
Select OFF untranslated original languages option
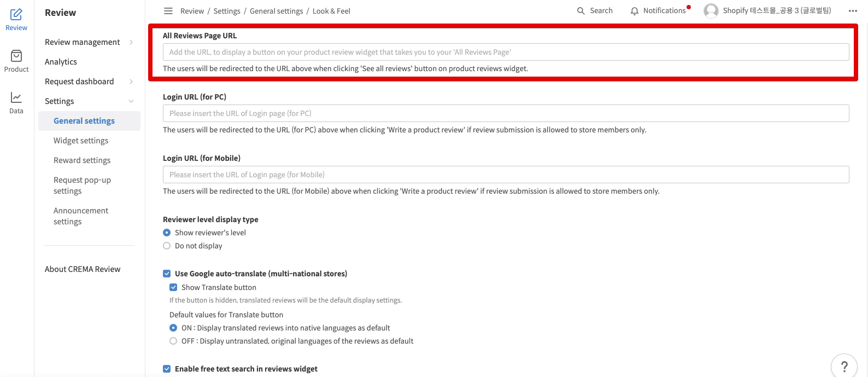[x=173, y=341]
